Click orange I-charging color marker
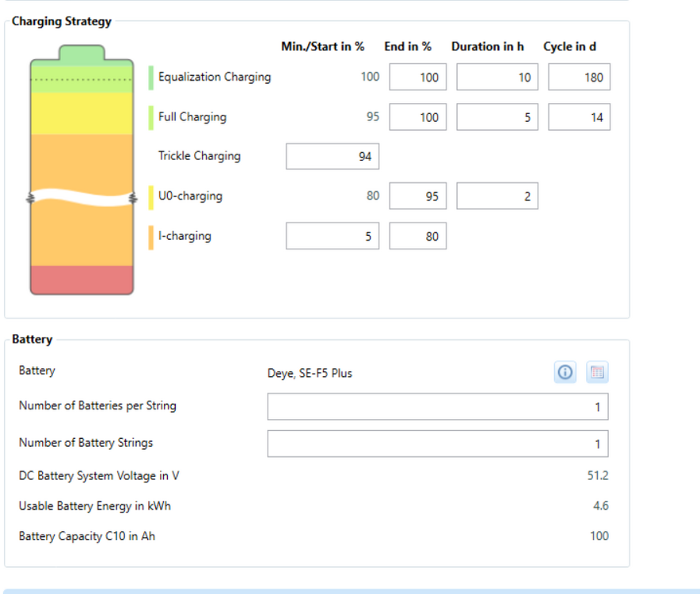The image size is (700, 594). 151,238
